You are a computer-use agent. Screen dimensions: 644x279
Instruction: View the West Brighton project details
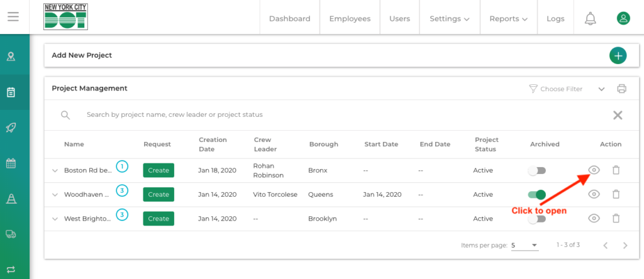593,219
